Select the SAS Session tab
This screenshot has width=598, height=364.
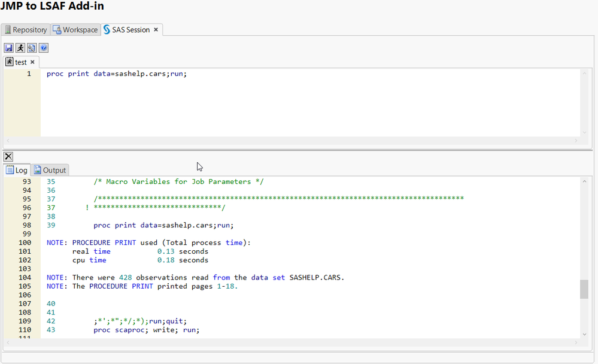[127, 30]
